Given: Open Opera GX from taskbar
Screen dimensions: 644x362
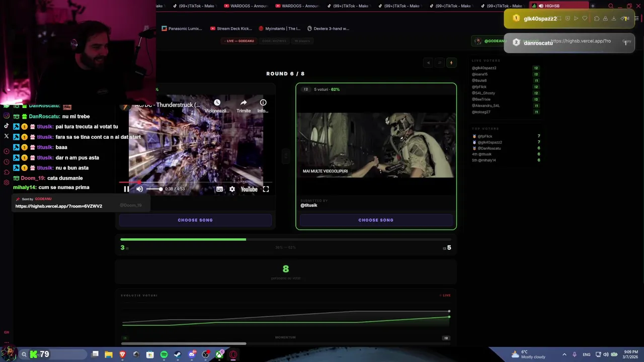Looking at the screenshot, I should 233,354.
